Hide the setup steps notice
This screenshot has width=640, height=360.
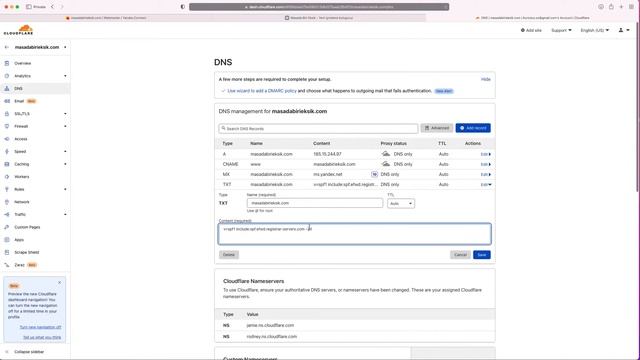(486, 79)
